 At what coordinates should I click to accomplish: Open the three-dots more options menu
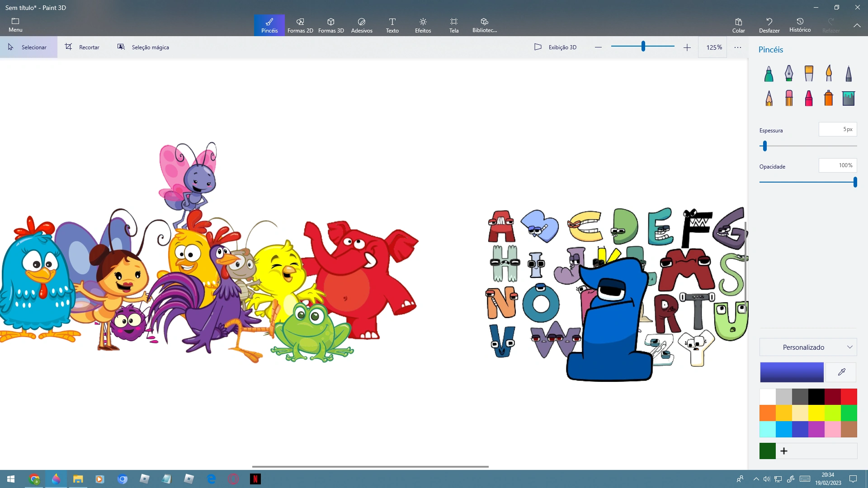click(x=738, y=47)
